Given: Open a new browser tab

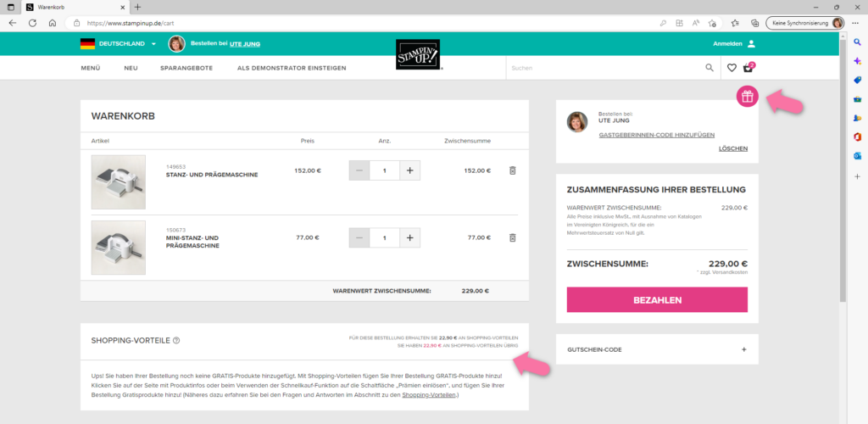Looking at the screenshot, I should 138,7.
